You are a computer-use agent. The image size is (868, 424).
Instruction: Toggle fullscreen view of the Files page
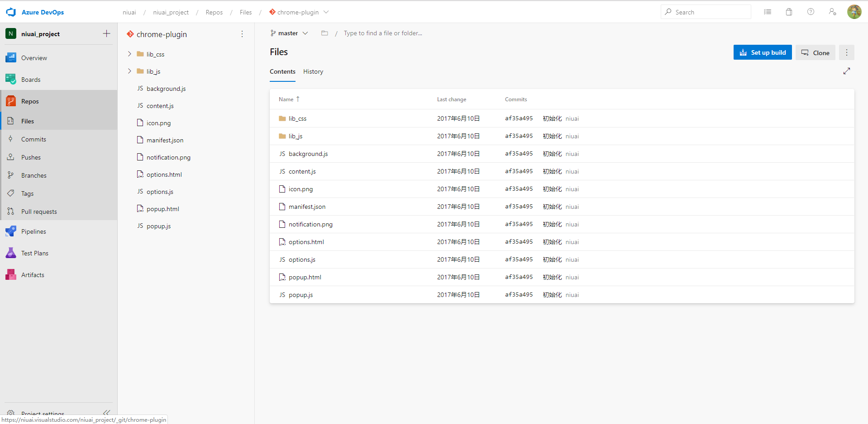[x=847, y=71]
